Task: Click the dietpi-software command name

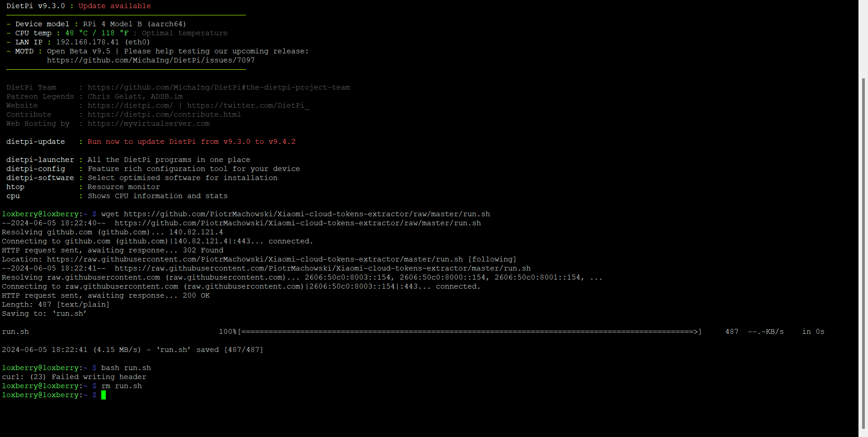Action: (x=40, y=178)
